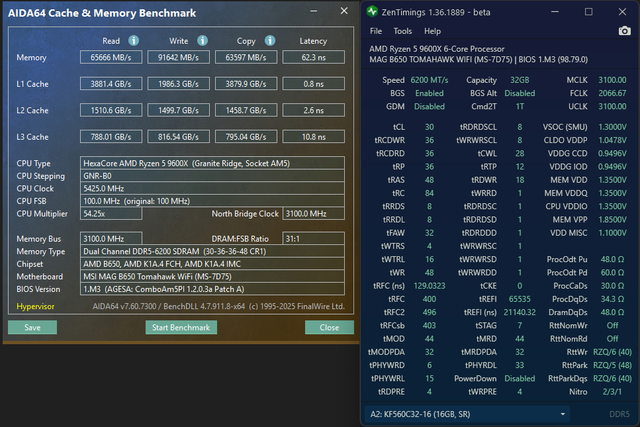Image resolution: width=640 pixels, height=427 pixels.
Task: Click the DRAM:FSB Ratio 31:1 field
Action: click(313, 239)
